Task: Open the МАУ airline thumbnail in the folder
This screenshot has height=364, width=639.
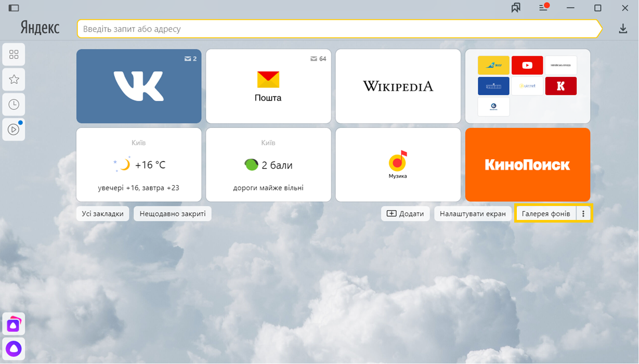Action: [x=493, y=66]
